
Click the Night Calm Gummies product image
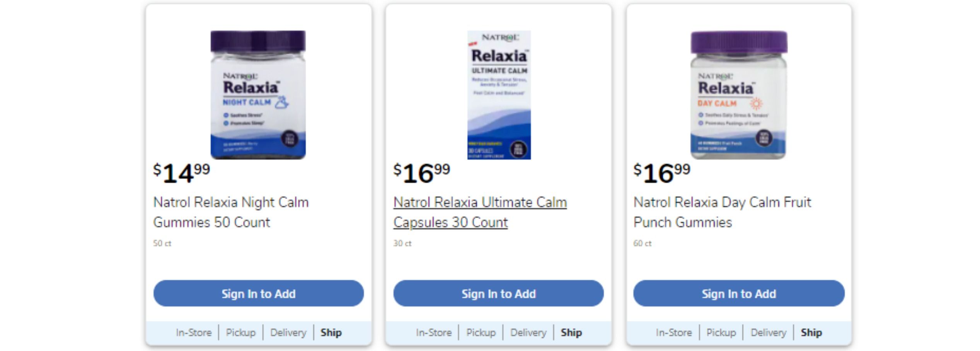pos(258,95)
